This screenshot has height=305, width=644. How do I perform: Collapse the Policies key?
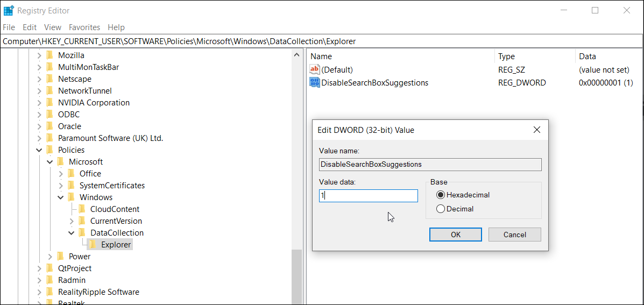39,150
